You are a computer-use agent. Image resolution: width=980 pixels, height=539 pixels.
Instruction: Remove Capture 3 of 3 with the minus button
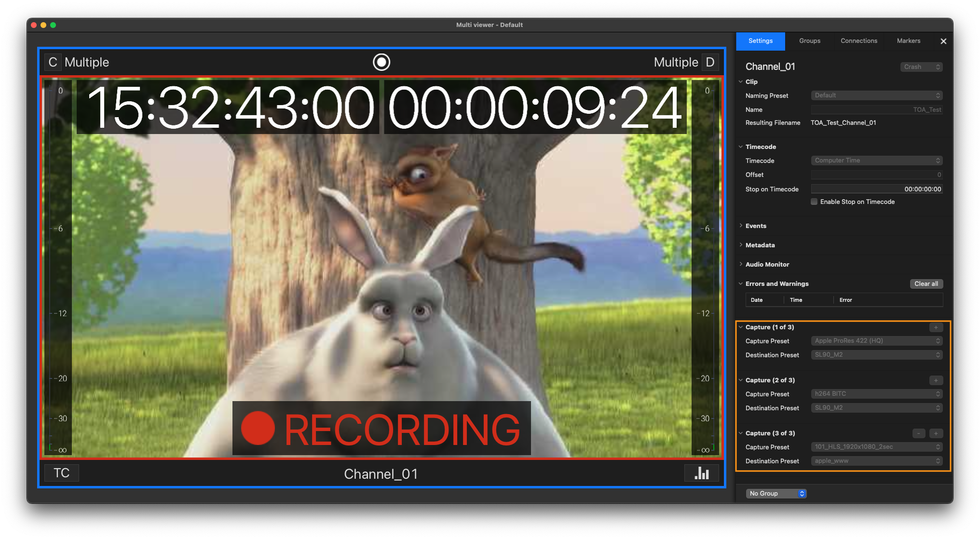919,433
